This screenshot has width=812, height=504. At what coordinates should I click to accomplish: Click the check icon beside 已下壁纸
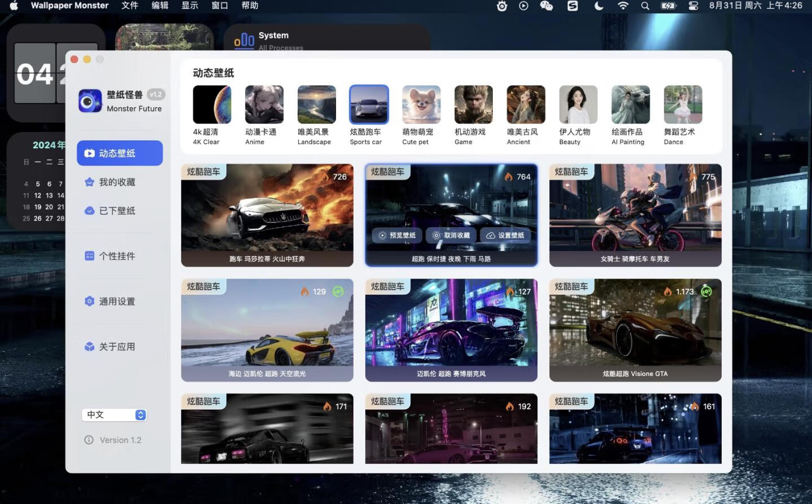(89, 211)
